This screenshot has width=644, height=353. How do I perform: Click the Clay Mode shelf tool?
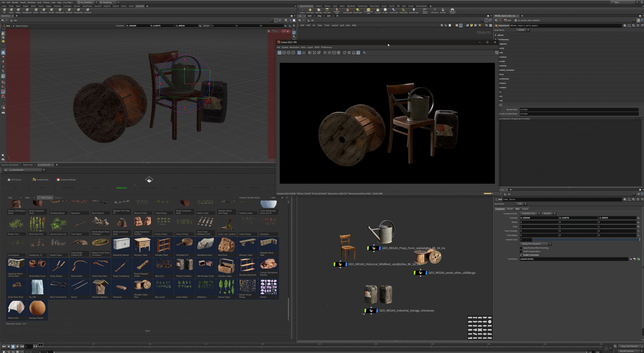88,11
